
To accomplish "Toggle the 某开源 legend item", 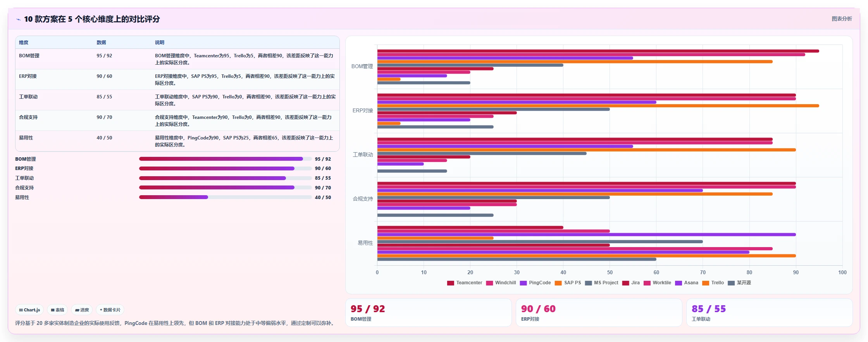I will coord(739,283).
